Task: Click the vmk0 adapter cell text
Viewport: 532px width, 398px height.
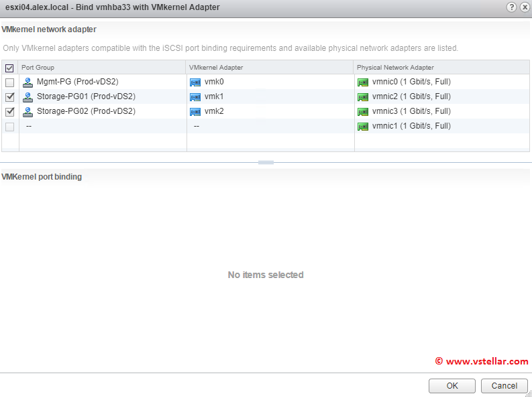Action: click(214, 82)
